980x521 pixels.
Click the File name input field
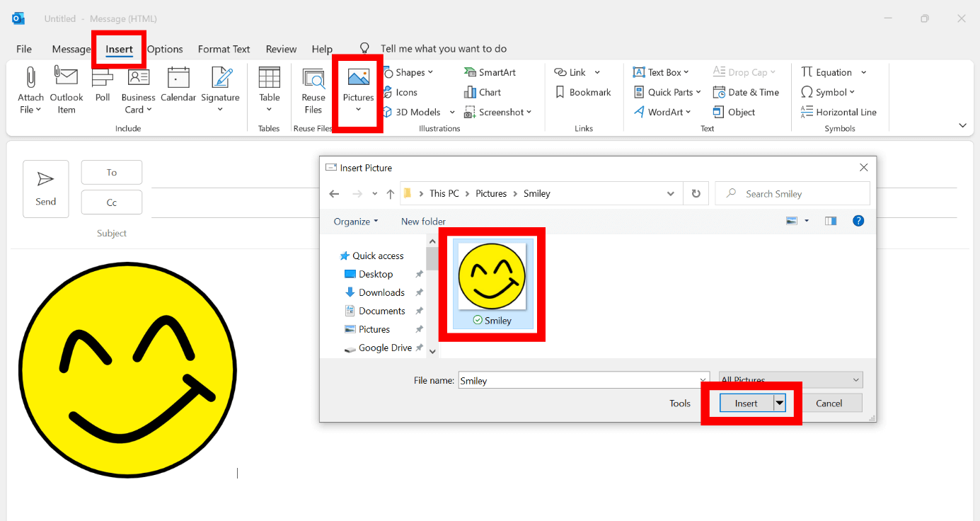click(580, 380)
